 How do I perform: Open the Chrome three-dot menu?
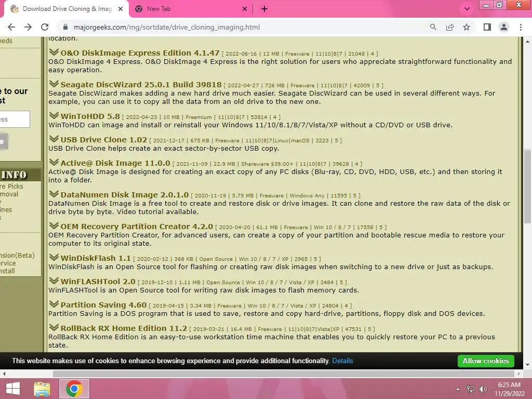[x=521, y=27]
